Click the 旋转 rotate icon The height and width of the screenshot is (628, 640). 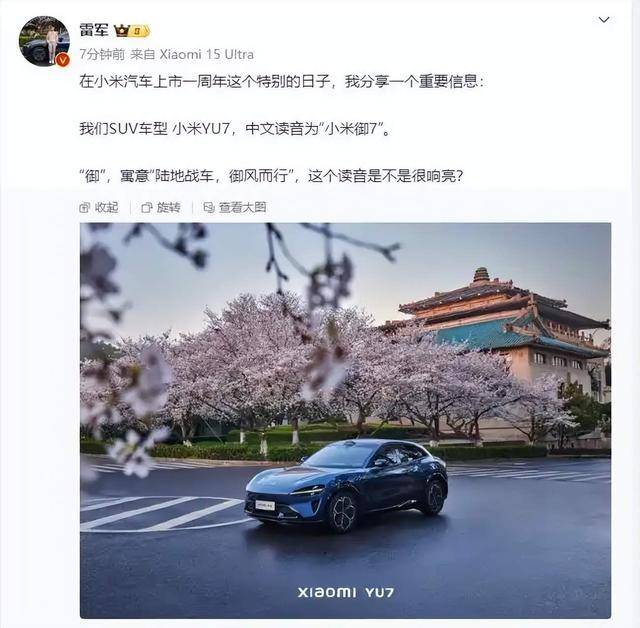coord(147,208)
